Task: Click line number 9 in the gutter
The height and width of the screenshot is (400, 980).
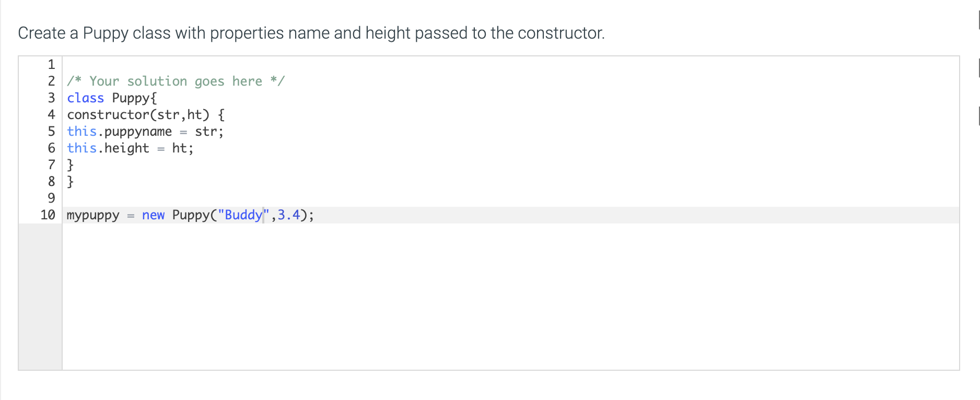Action: coord(51,198)
